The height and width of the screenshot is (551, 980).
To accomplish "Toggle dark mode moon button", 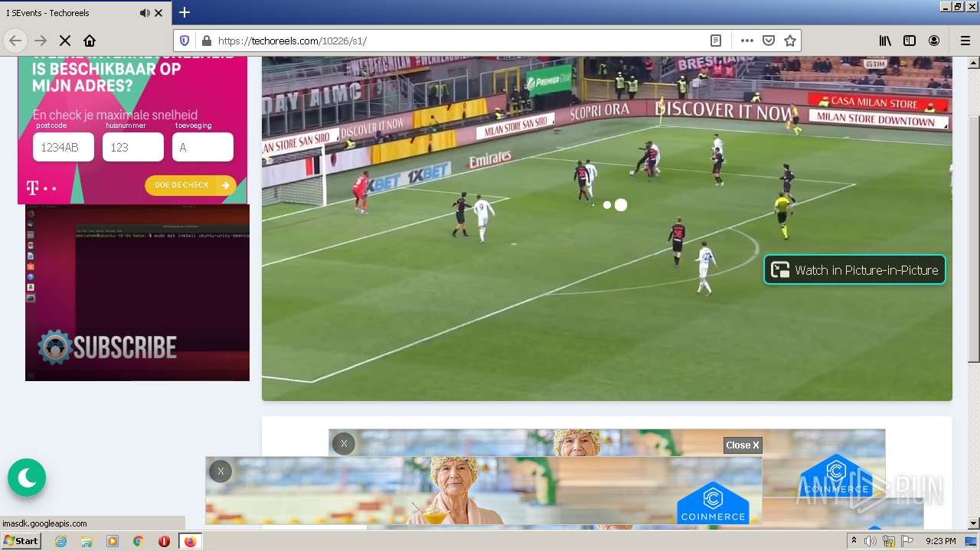I will [27, 478].
